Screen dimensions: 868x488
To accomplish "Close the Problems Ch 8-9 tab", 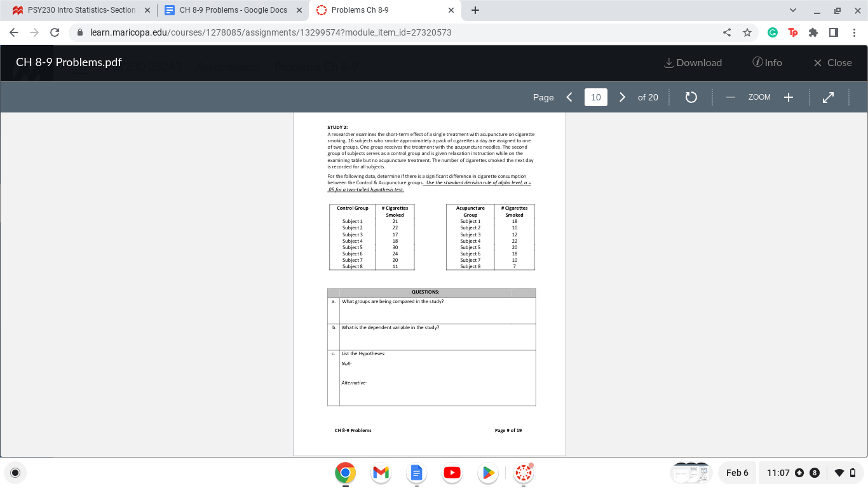I will coord(451,10).
